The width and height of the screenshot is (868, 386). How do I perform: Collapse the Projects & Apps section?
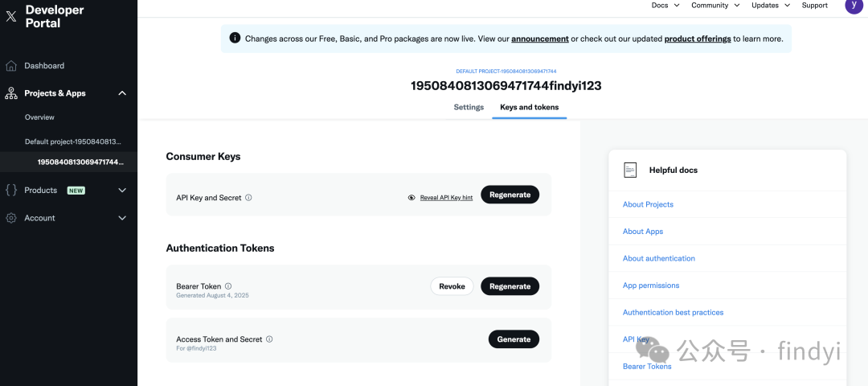click(123, 93)
